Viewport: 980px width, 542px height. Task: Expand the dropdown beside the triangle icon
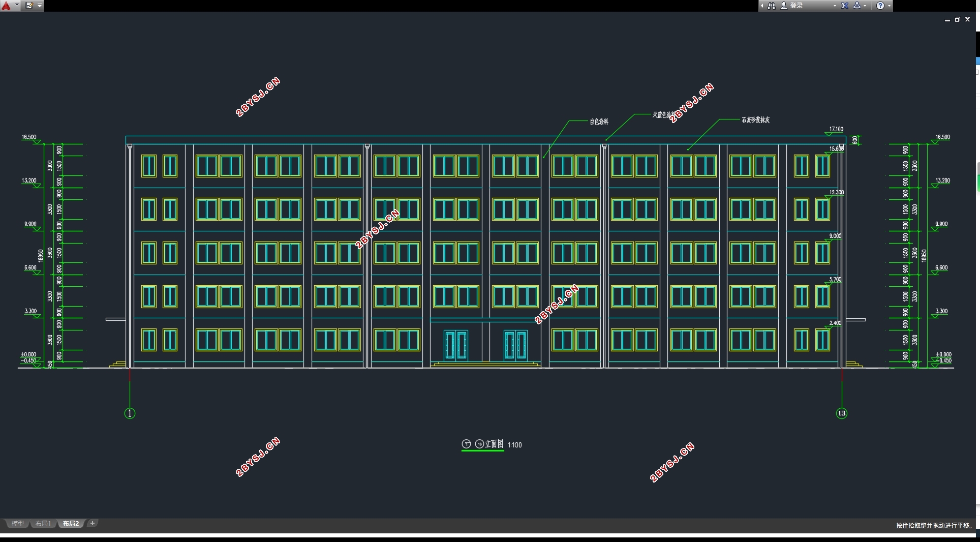click(865, 6)
